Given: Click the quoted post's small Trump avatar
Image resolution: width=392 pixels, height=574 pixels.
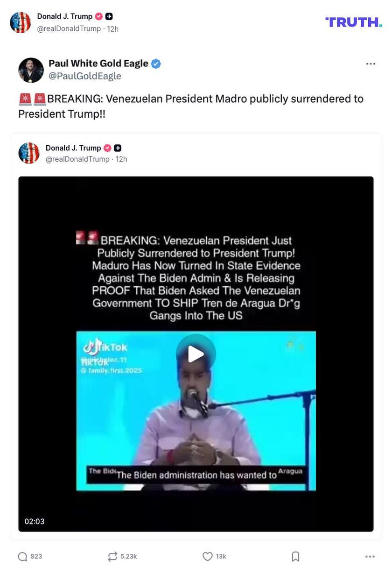Looking at the screenshot, I should [x=29, y=153].
